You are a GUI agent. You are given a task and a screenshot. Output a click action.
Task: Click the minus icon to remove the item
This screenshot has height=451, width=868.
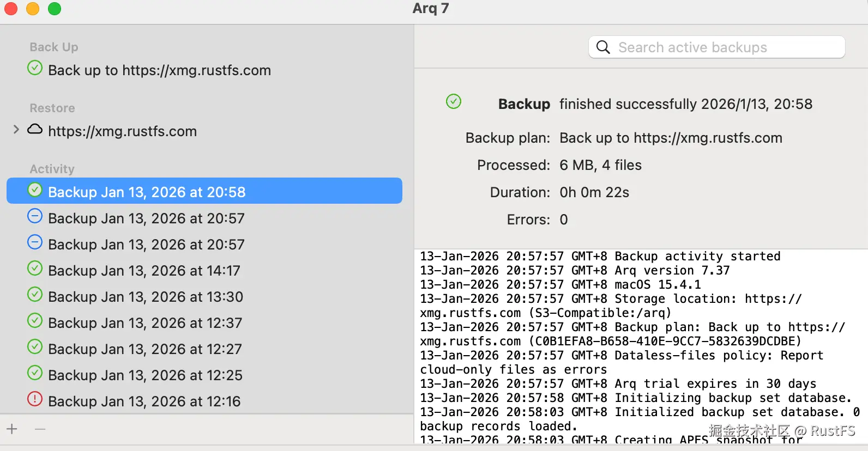pos(40,429)
